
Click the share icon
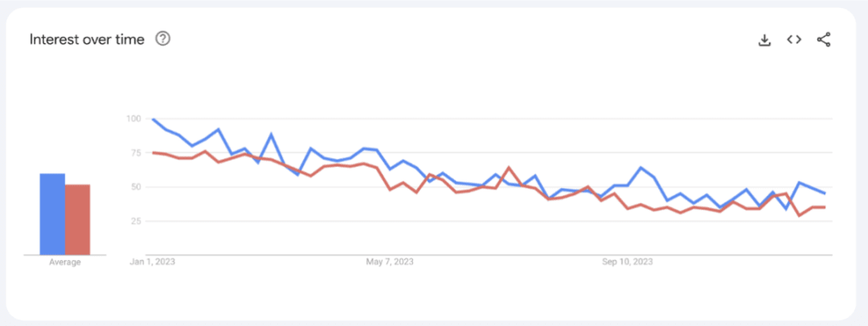pyautogui.click(x=824, y=39)
